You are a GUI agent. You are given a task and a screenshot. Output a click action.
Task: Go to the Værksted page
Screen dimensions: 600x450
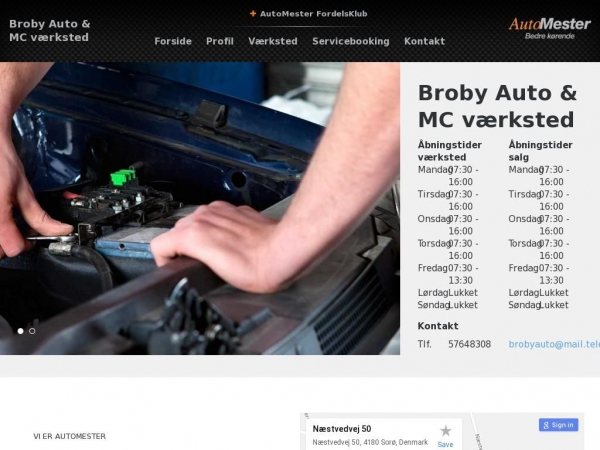[x=273, y=41]
